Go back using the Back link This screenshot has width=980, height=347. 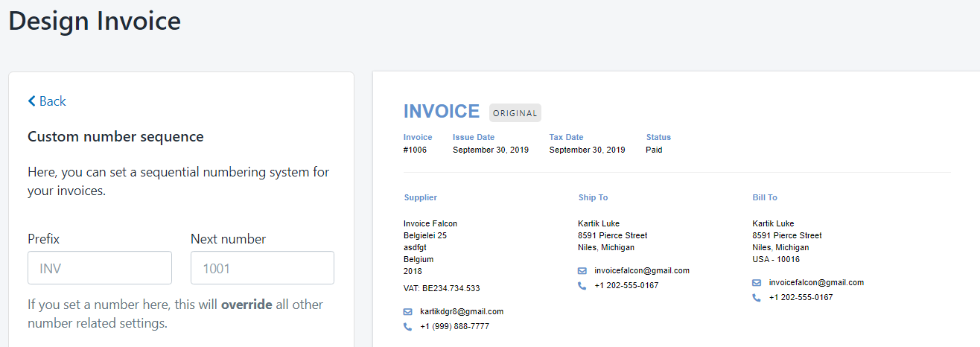pyautogui.click(x=47, y=101)
